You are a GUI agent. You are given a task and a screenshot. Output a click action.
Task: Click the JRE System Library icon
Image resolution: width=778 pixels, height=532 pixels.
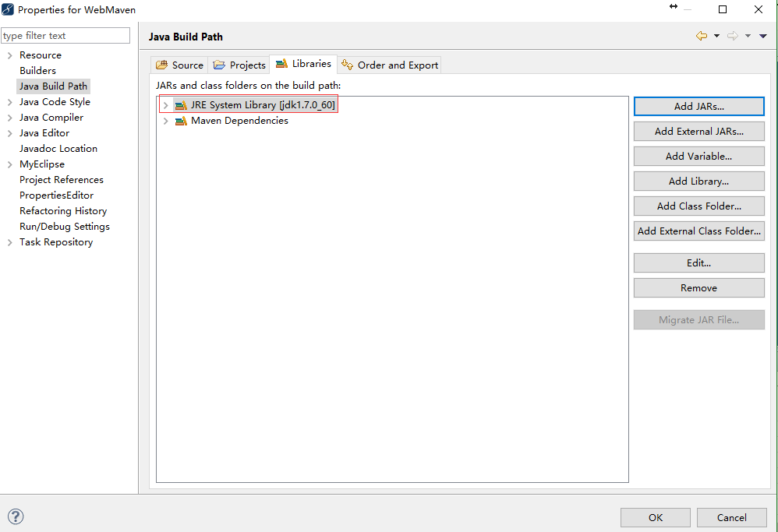(x=181, y=105)
